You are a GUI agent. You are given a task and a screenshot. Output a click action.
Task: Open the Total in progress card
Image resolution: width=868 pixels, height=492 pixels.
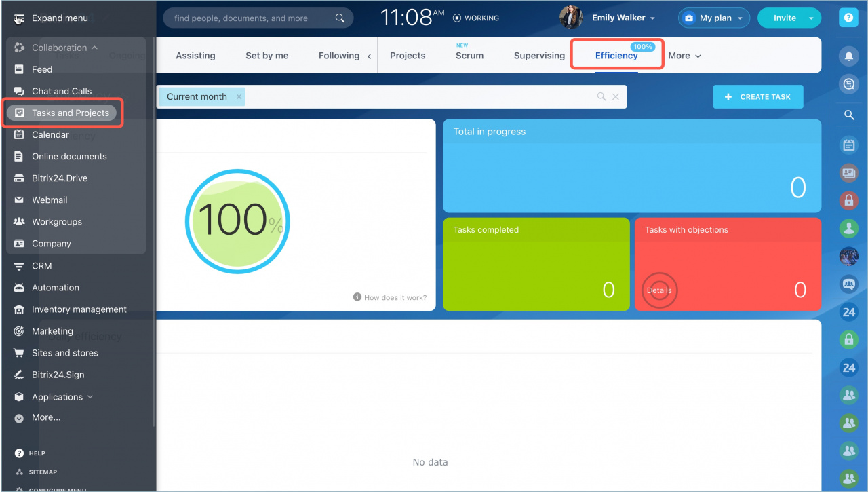[x=632, y=166]
